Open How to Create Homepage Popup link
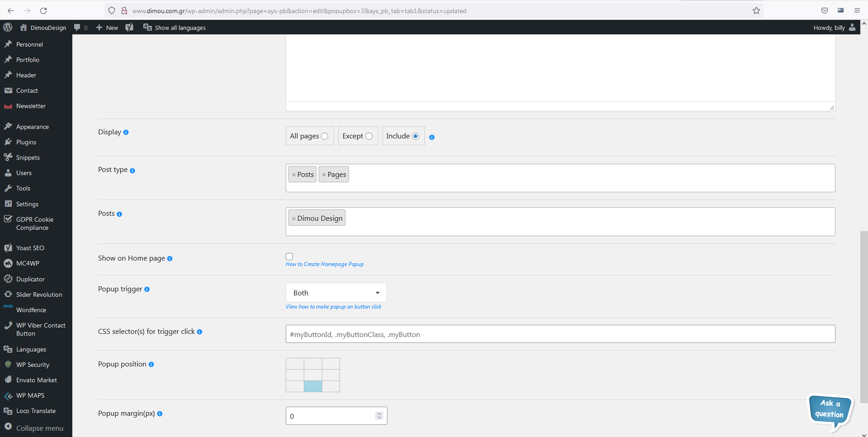The width and height of the screenshot is (868, 437). (325, 264)
